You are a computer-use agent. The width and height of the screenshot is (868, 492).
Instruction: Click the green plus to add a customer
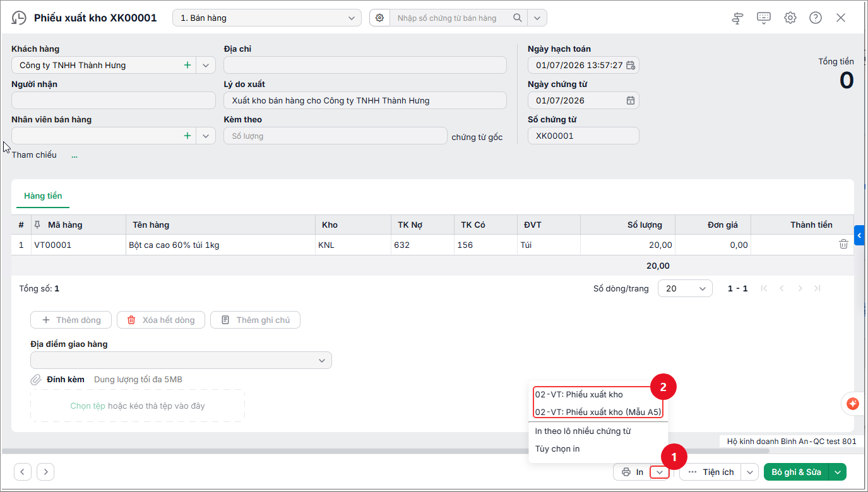pyautogui.click(x=187, y=65)
